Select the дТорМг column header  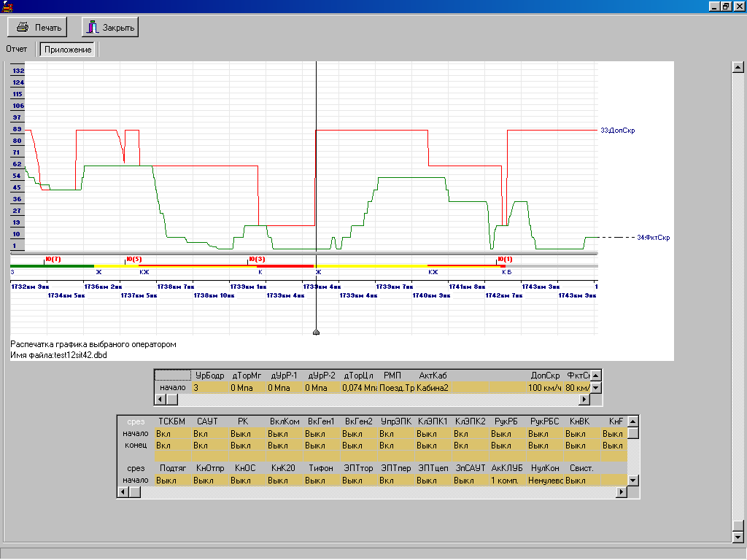click(x=247, y=376)
